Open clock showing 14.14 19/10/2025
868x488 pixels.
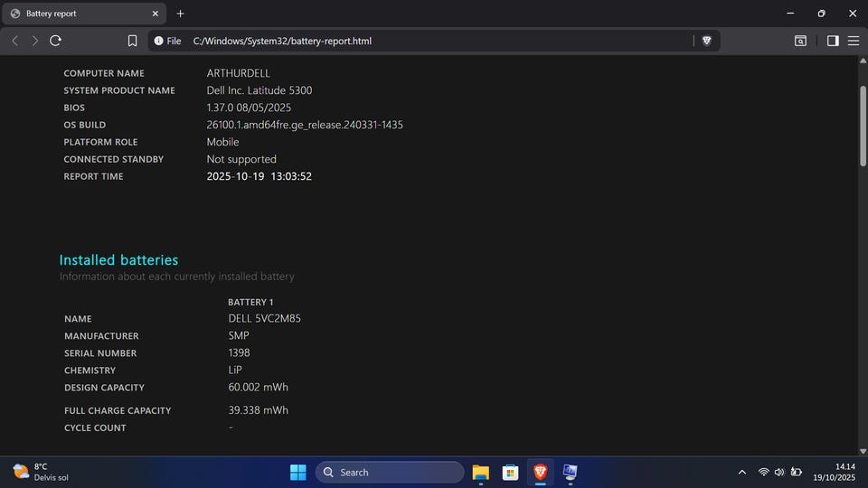coord(834,472)
